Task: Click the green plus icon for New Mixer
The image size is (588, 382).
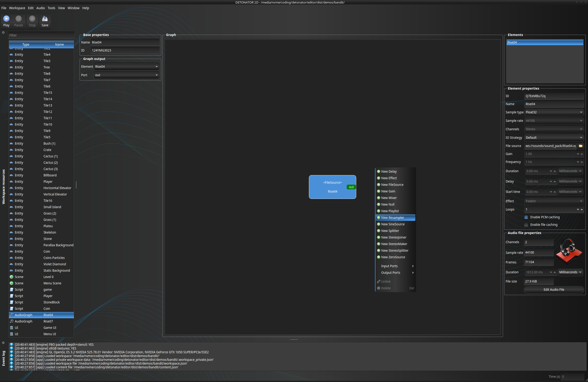Action: [378, 198]
